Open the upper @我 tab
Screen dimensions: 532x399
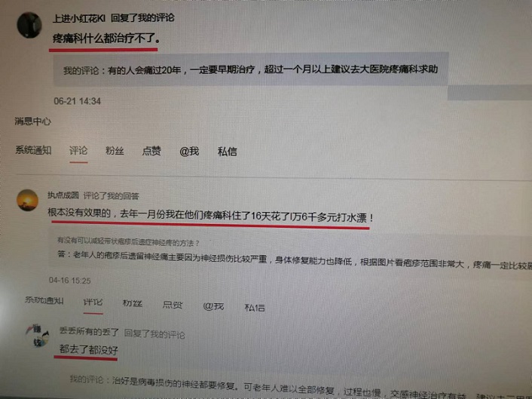[189, 151]
